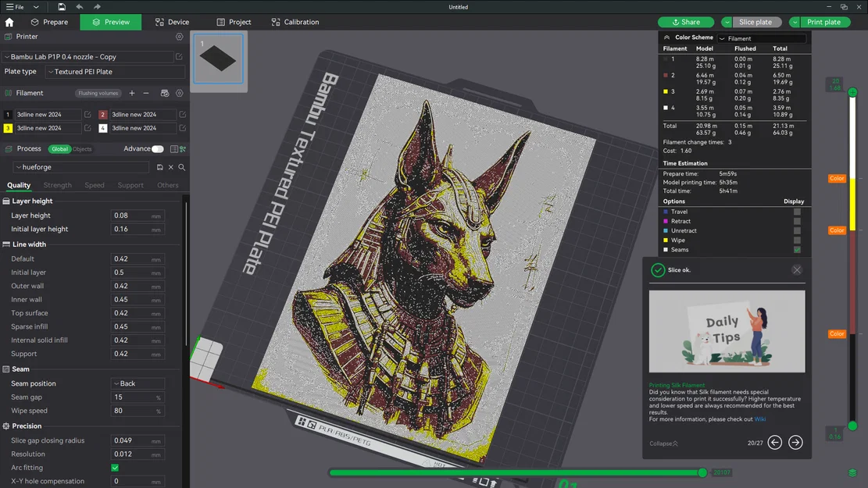This screenshot has height=488, width=868.
Task: Open Seam position dropdown
Action: pos(138,383)
